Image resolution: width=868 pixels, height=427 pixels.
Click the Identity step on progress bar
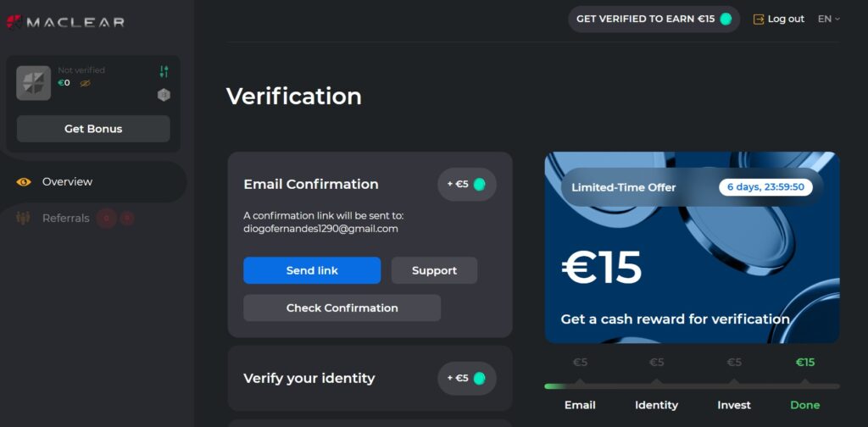point(657,405)
